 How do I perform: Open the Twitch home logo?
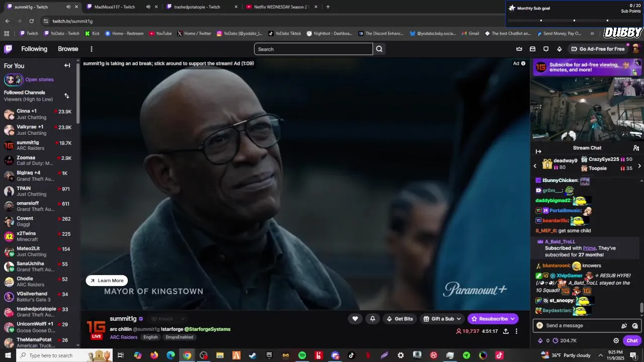pyautogui.click(x=8, y=49)
